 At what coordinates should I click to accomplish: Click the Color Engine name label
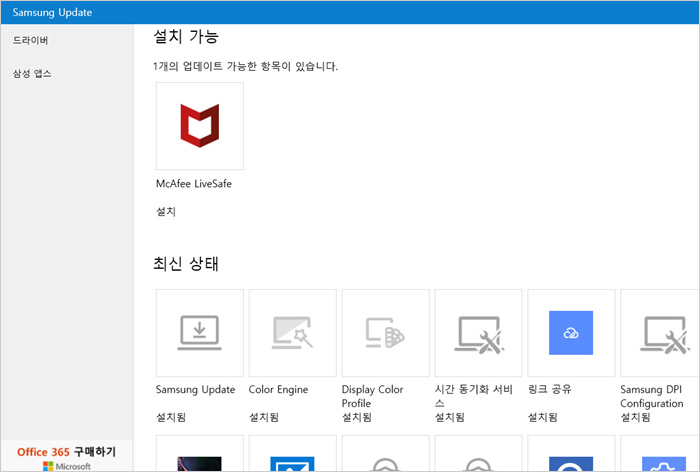point(278,389)
